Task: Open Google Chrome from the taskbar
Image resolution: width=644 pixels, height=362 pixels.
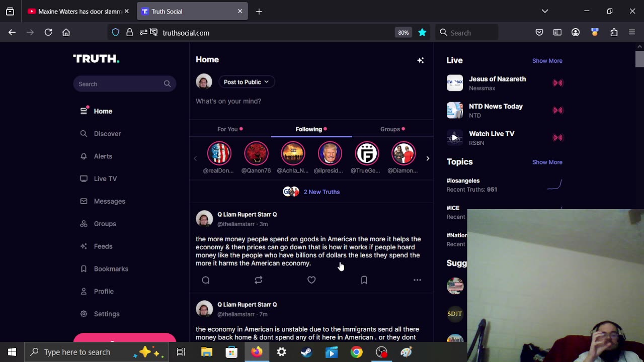Action: point(356,352)
